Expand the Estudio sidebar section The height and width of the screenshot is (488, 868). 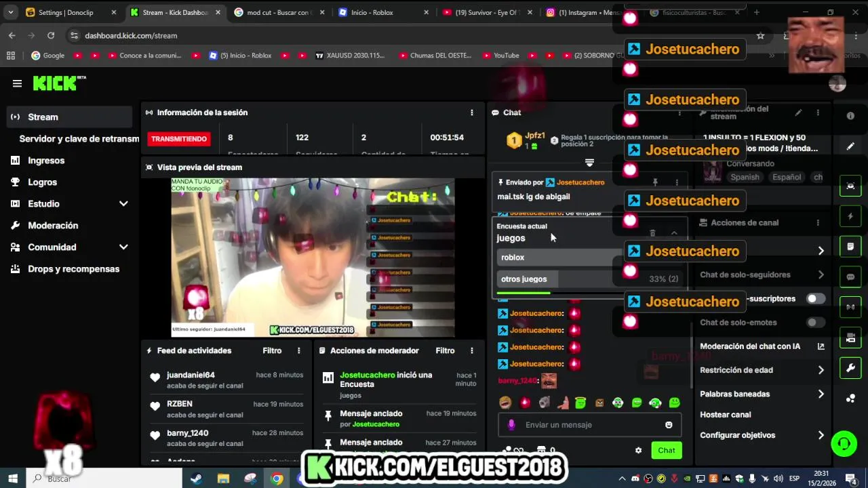(x=70, y=204)
